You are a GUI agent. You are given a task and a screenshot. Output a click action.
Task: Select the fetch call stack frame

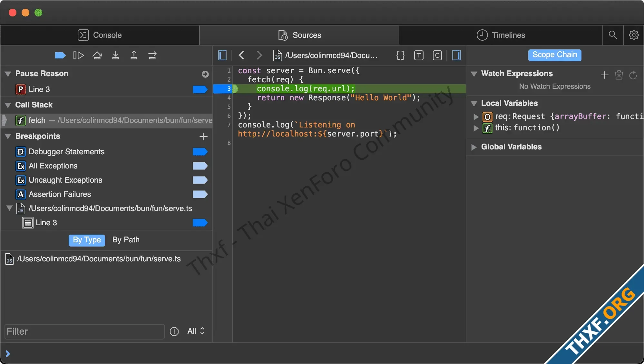click(107, 120)
